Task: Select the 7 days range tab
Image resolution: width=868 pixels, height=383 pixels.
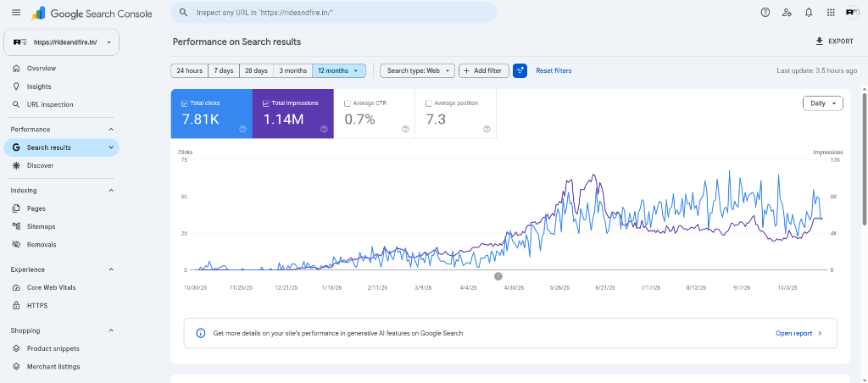Action: tap(224, 71)
